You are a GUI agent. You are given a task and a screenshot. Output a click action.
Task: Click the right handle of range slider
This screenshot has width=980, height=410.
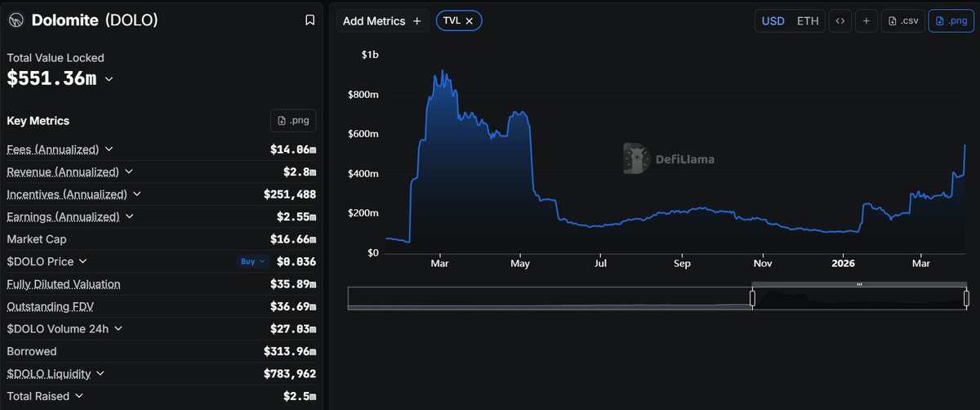pos(966,298)
